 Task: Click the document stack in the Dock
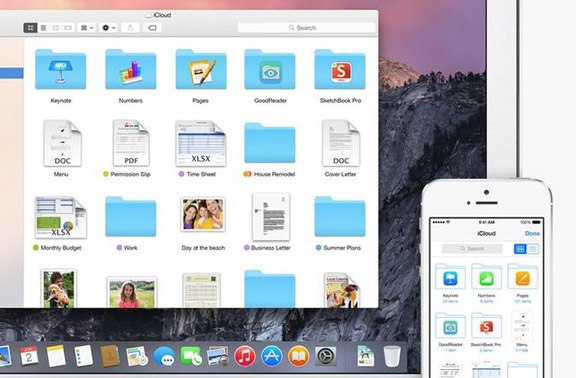(x=366, y=356)
